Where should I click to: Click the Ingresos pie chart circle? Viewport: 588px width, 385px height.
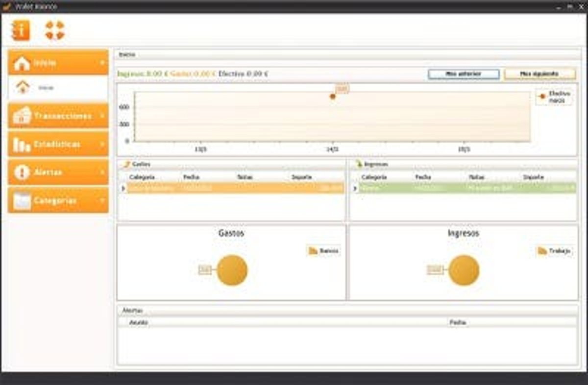coord(464,270)
